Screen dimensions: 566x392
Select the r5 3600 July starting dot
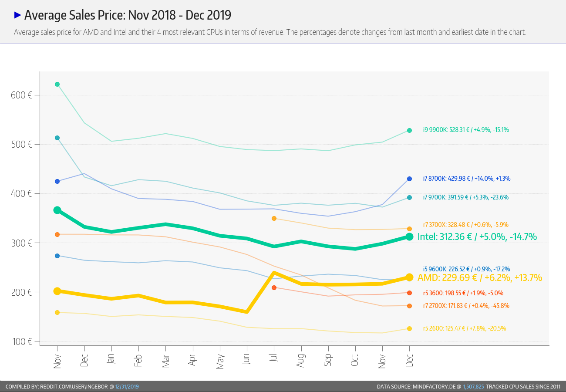click(274, 287)
